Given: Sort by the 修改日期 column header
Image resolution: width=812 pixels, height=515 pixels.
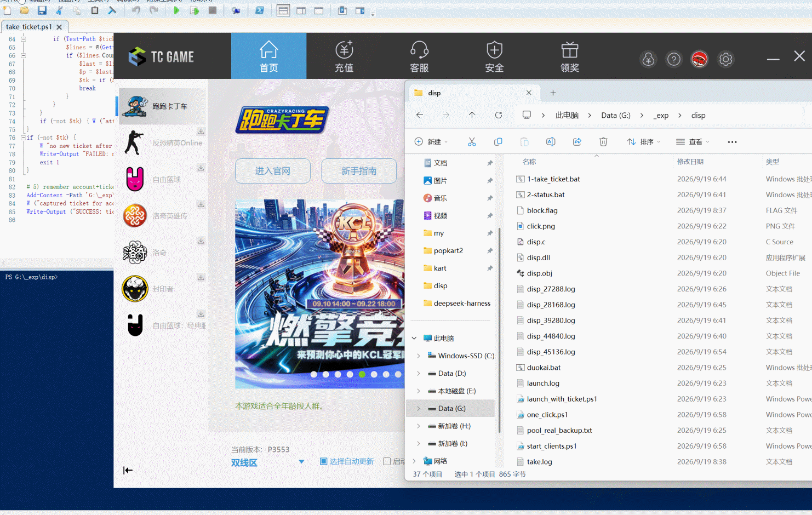Looking at the screenshot, I should click(690, 162).
